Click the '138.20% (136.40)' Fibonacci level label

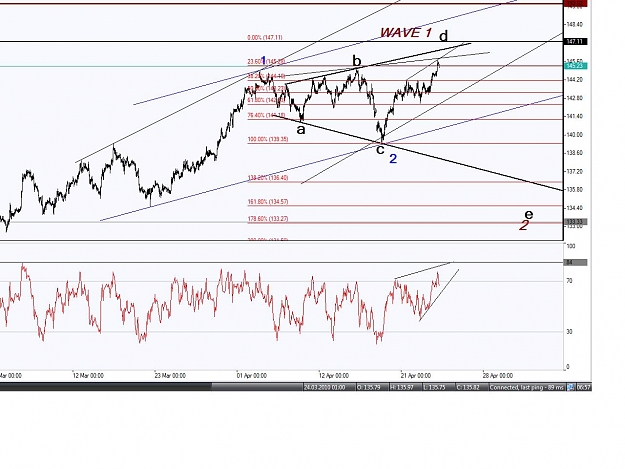(268, 178)
